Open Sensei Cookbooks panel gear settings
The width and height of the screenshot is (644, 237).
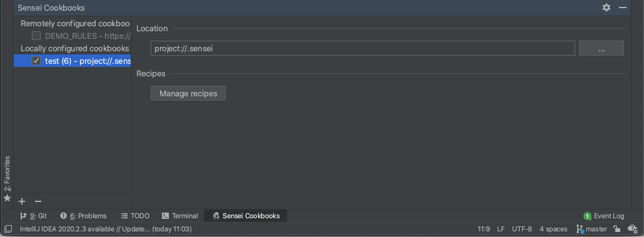click(606, 8)
